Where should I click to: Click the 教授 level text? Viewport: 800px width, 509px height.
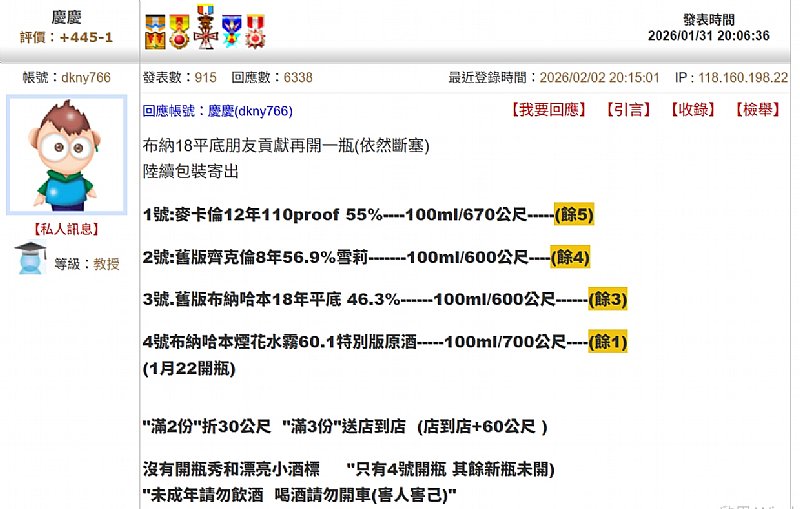(106, 264)
